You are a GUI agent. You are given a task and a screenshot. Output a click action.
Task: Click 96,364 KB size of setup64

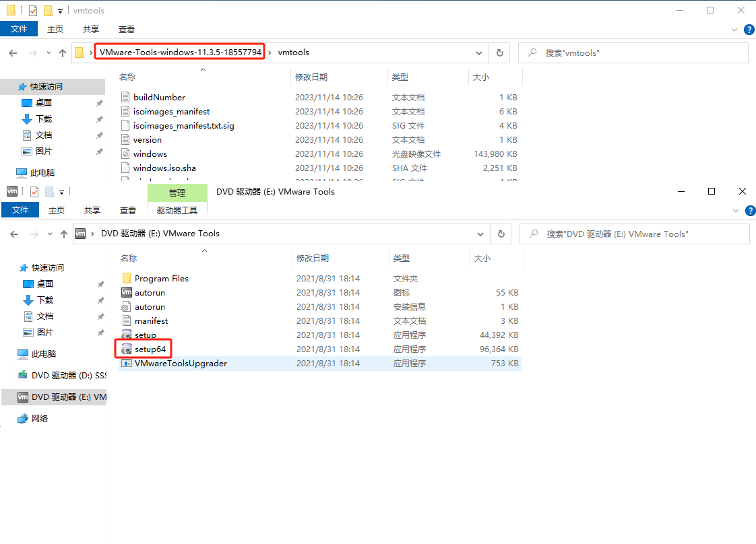tap(499, 349)
